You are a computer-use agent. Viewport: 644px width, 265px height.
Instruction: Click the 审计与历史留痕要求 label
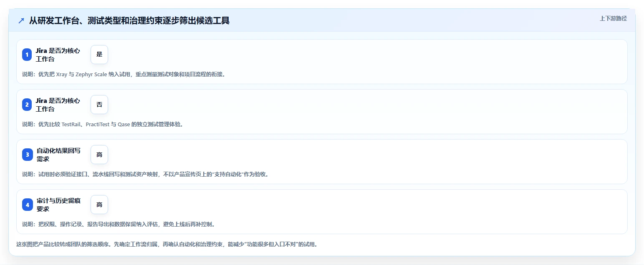pos(59,205)
